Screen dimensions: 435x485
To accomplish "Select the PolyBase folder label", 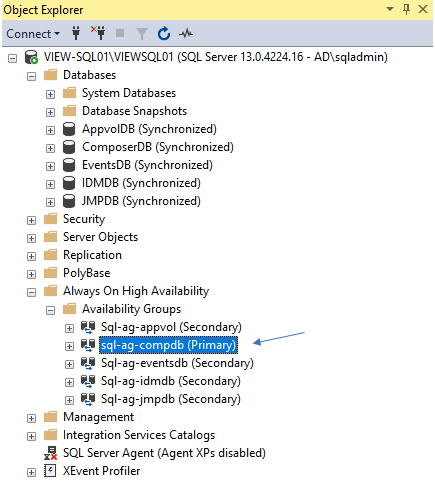I will pyautogui.click(x=87, y=273).
